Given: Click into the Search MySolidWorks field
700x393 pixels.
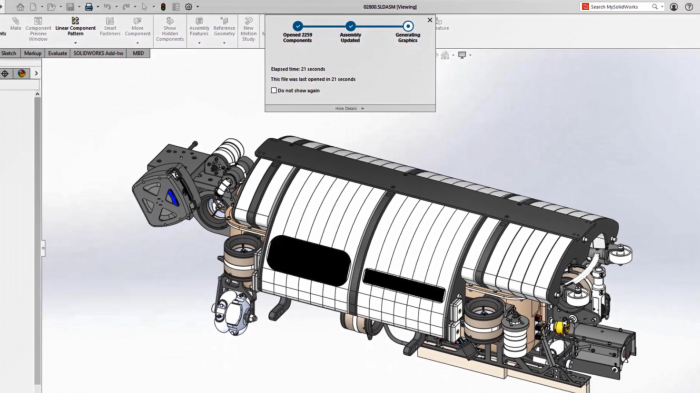Looking at the screenshot, I should (x=620, y=7).
